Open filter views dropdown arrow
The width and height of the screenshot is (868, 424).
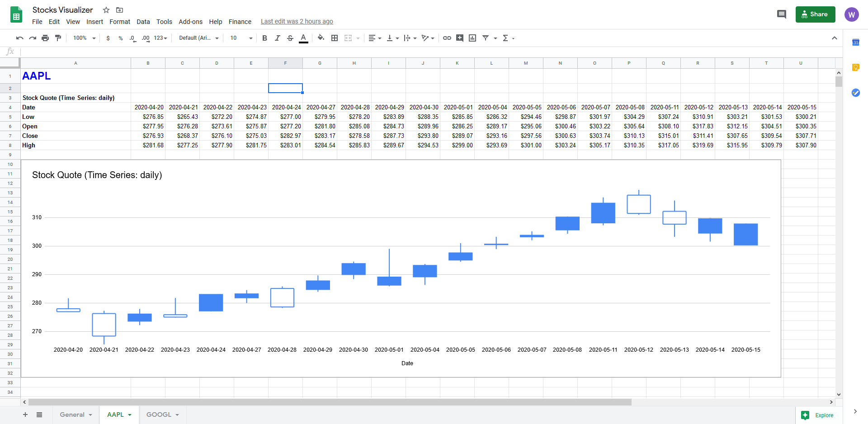(x=495, y=38)
